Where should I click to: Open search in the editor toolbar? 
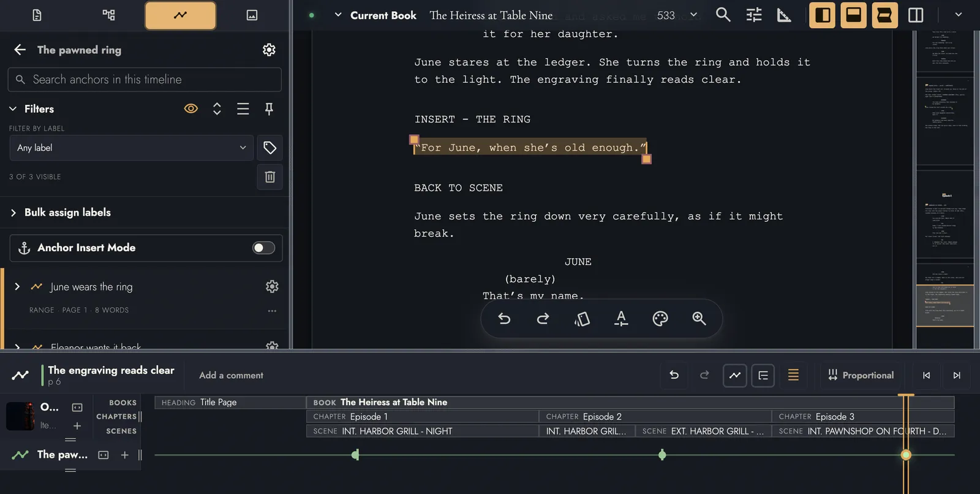point(723,15)
